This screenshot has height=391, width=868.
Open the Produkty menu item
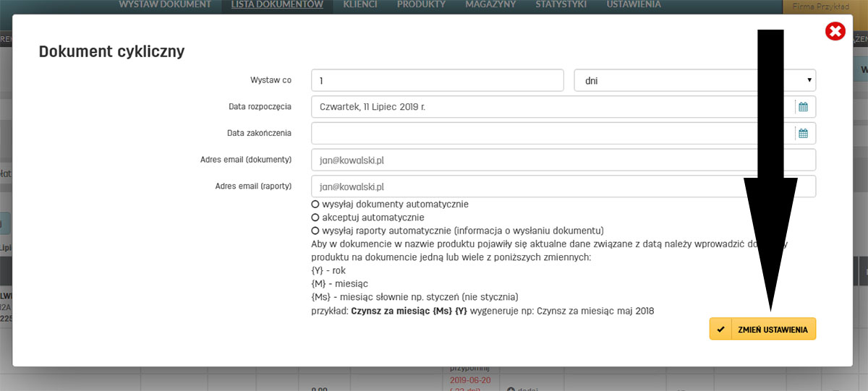(x=421, y=5)
